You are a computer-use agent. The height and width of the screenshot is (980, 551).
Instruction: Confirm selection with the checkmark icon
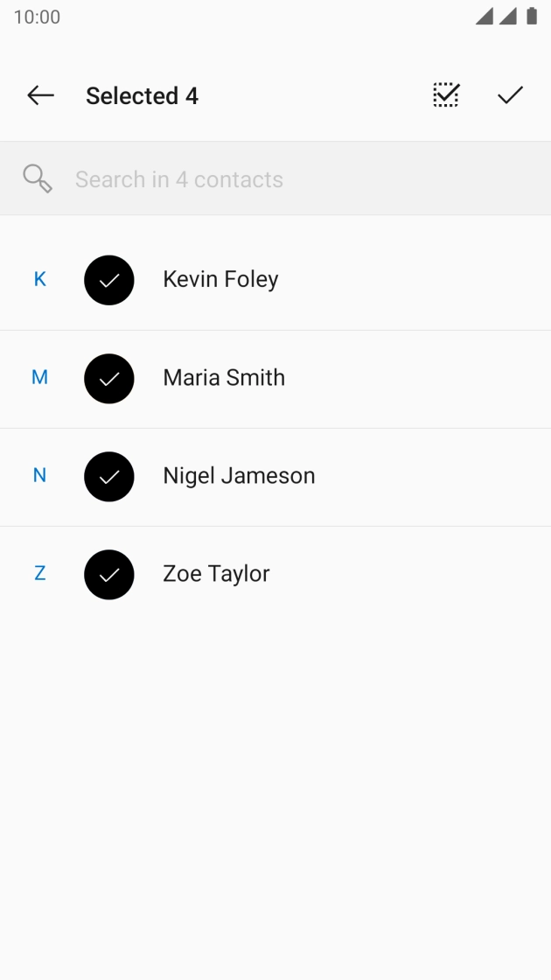coord(510,95)
